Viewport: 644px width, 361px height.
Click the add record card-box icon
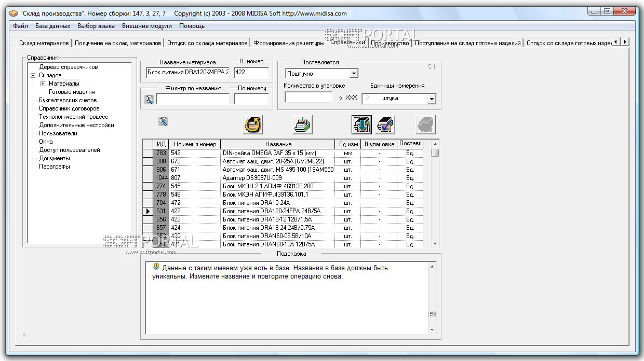tap(302, 124)
